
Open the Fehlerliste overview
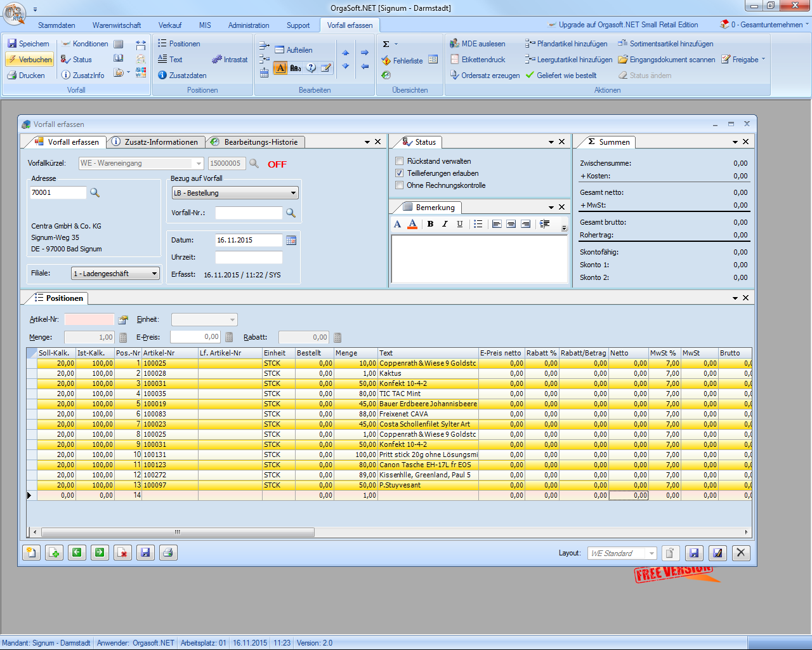pos(402,61)
